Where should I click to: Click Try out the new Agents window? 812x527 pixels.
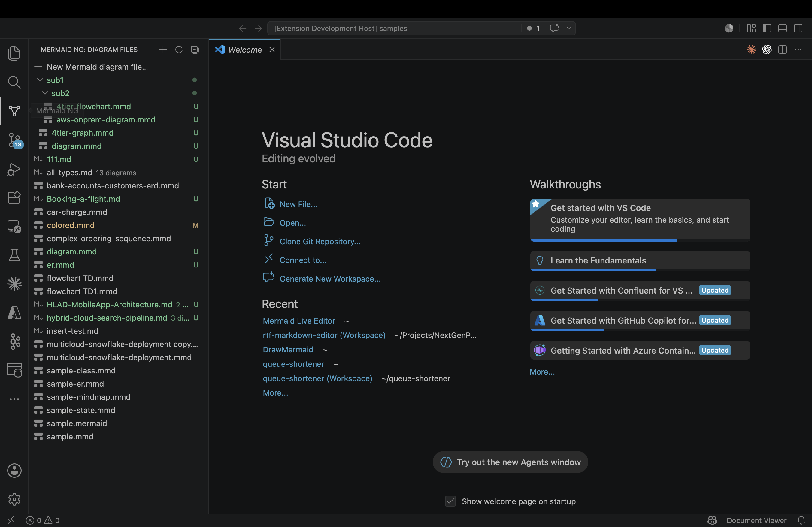pos(510,462)
